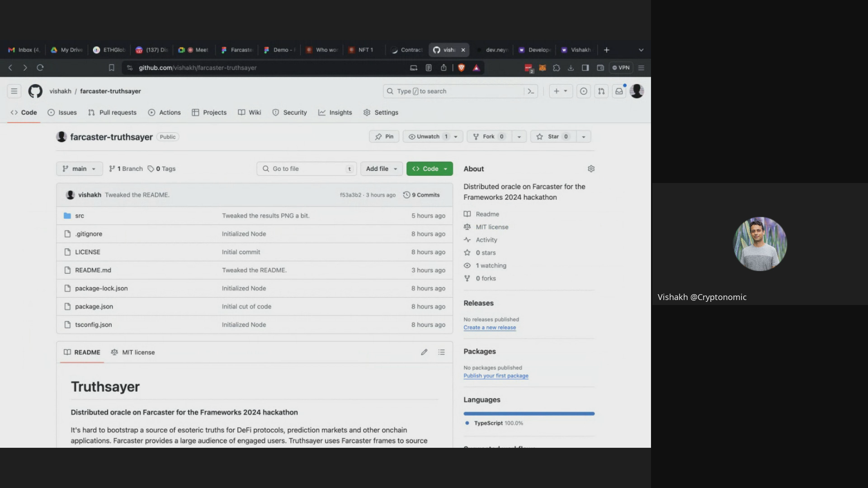Click the browser reload button
Image resolution: width=868 pixels, height=488 pixels.
coord(40,68)
